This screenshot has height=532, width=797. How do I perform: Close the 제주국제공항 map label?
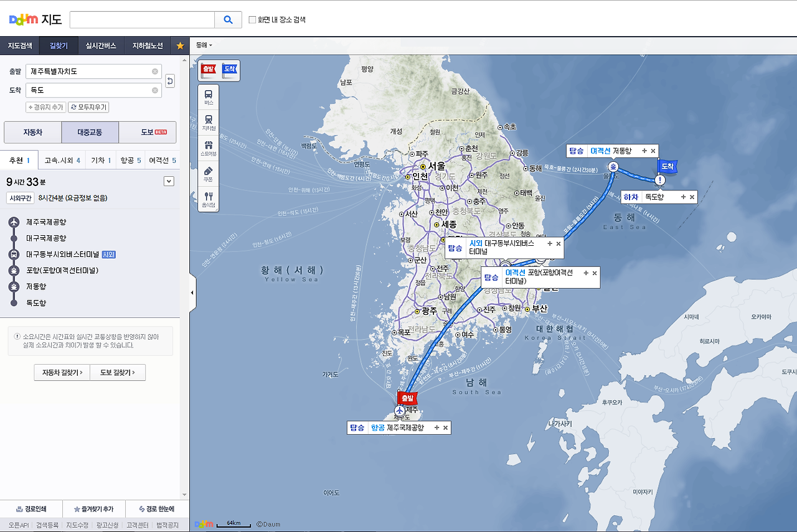(x=445, y=427)
